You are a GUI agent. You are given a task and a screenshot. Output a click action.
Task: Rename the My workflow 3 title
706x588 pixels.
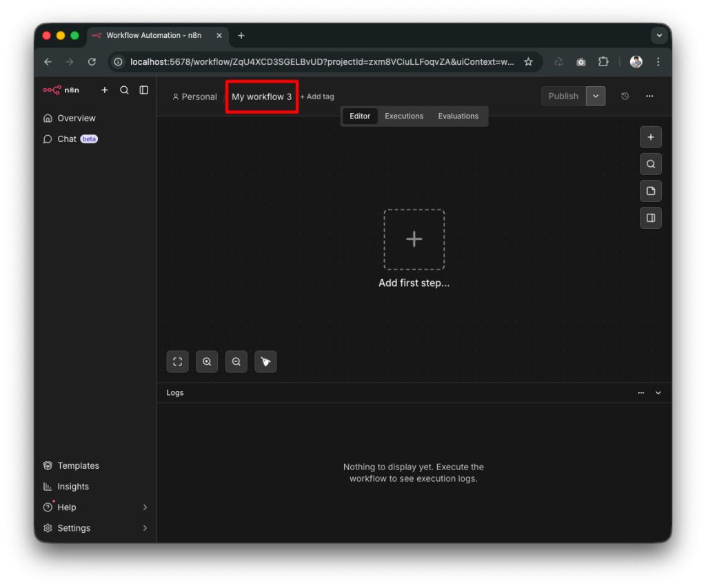(261, 97)
